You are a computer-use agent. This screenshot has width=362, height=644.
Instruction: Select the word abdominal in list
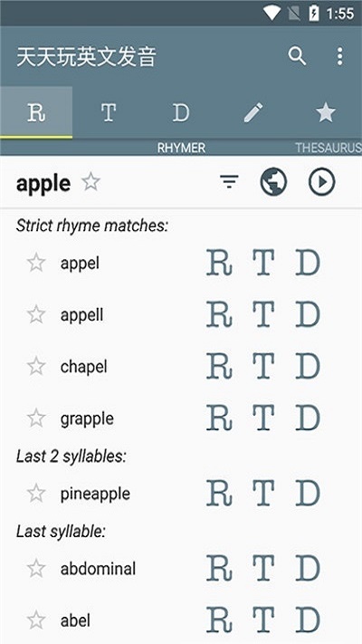click(98, 569)
